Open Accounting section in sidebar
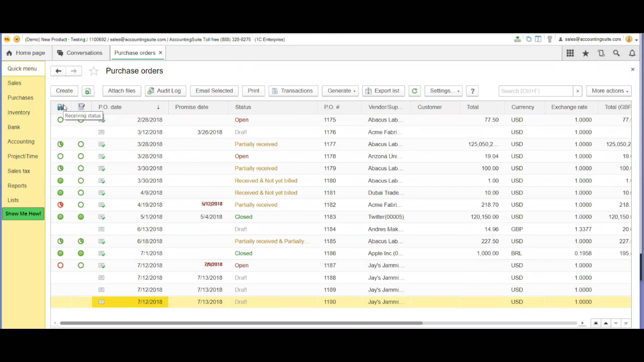Viewport: 644px width, 362px height. [21, 142]
